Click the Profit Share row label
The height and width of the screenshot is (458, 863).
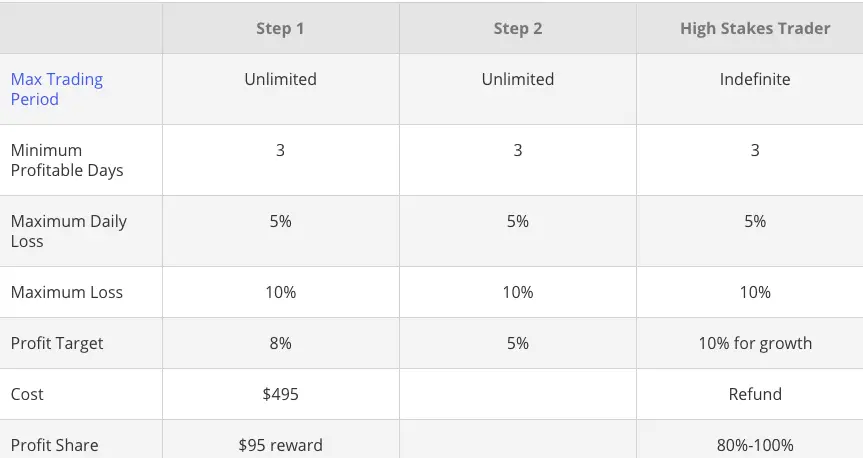pyautogui.click(x=54, y=445)
